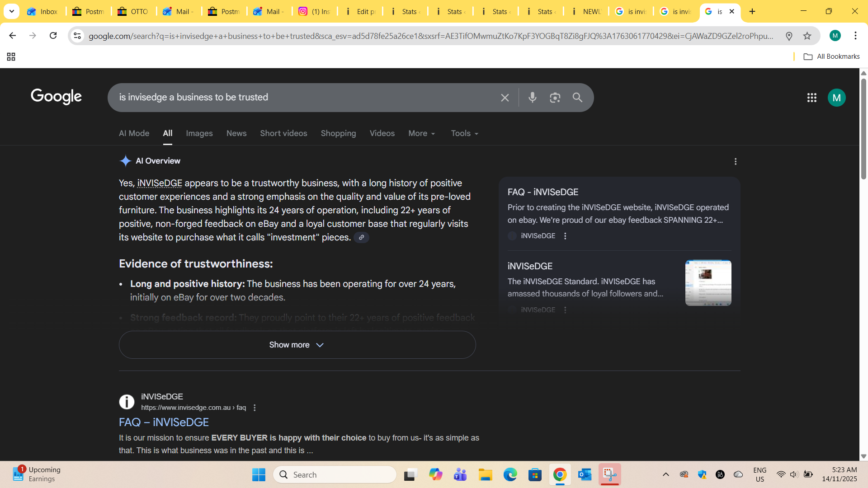Click the AI Overview source link chip
This screenshot has width=868, height=488.
click(x=361, y=237)
